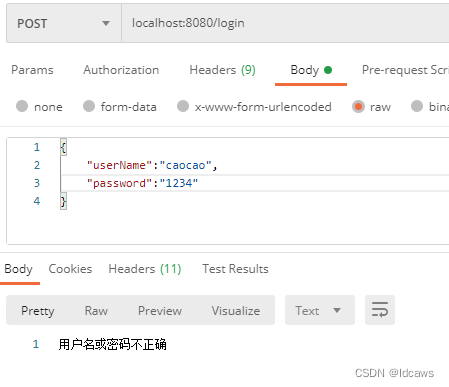Open the Pre-request Script tab
The image size is (449, 387).
(405, 70)
